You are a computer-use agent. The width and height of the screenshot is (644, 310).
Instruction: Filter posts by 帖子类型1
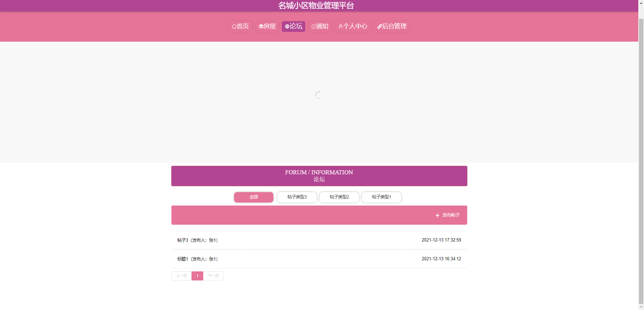[x=381, y=197]
